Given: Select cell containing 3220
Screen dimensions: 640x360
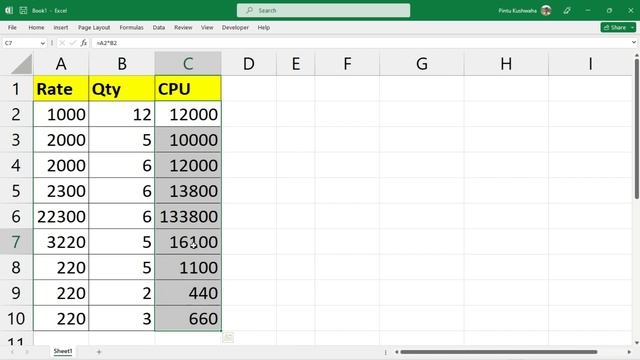Looking at the screenshot, I should pyautogui.click(x=61, y=242).
